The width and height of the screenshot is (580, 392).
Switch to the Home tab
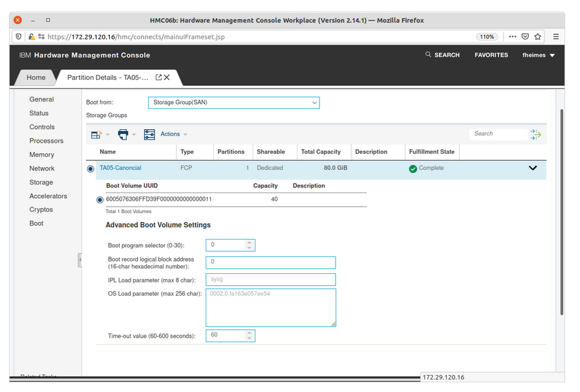[36, 77]
